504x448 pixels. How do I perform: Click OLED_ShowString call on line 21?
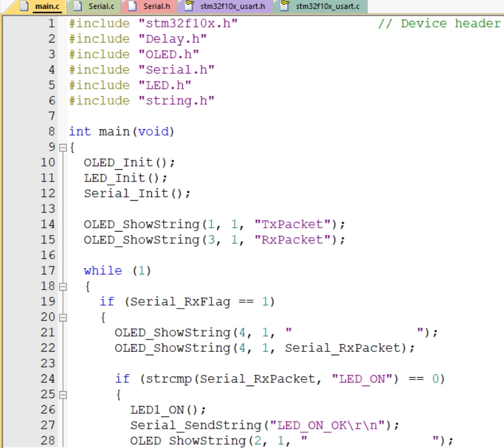pos(173,332)
